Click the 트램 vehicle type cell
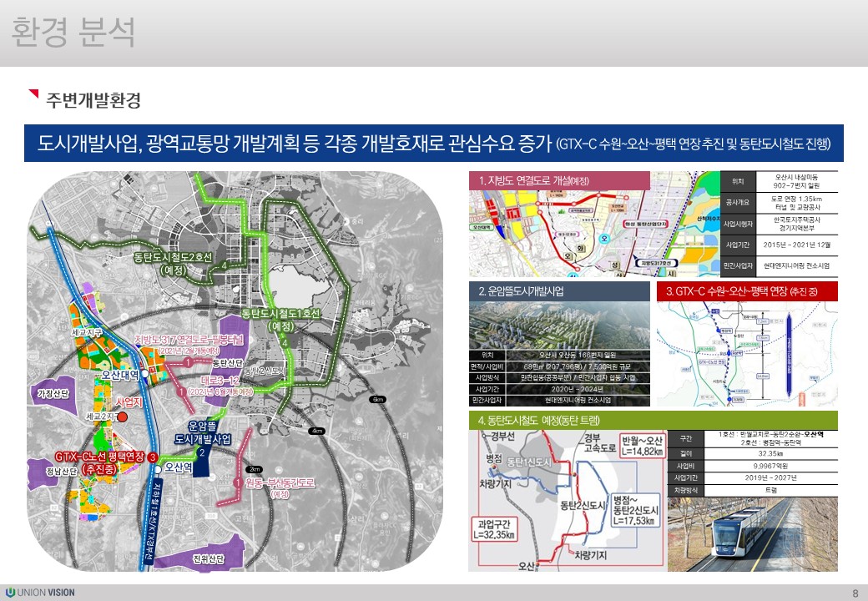The image size is (868, 601). click(770, 490)
